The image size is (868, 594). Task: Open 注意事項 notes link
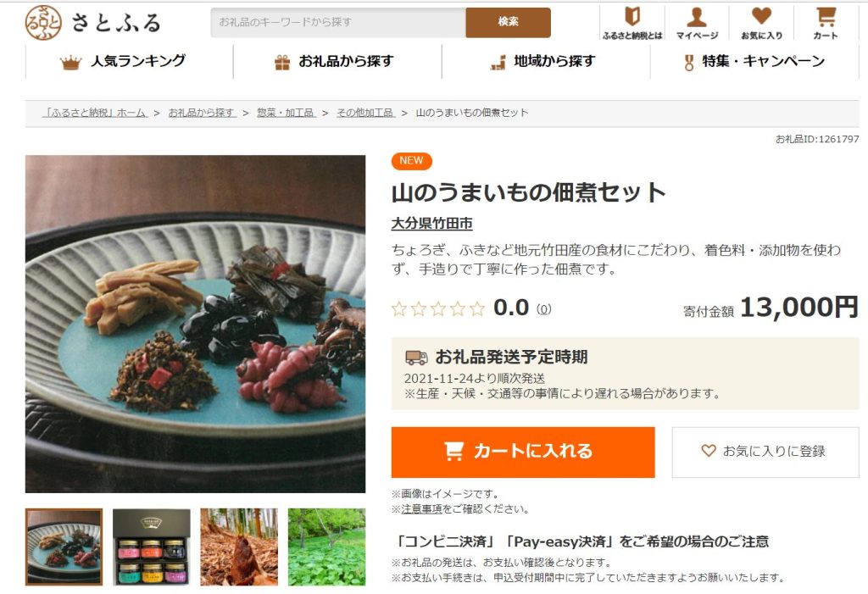tap(422, 508)
